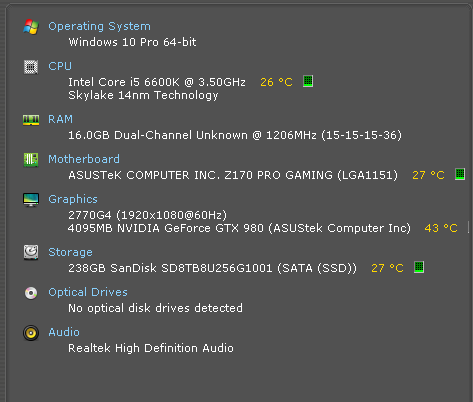Open the Graphics section heading
The width and height of the screenshot is (473, 402).
tap(73, 199)
